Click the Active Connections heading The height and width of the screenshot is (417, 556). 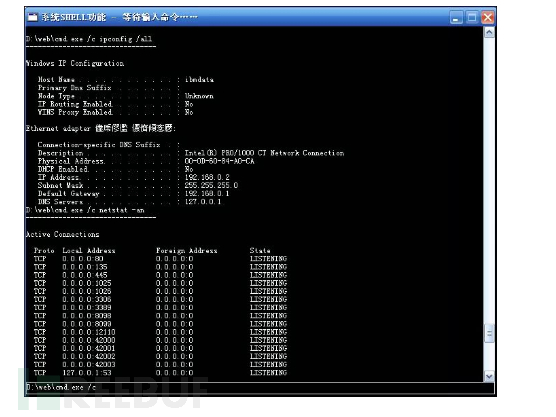tap(62, 234)
